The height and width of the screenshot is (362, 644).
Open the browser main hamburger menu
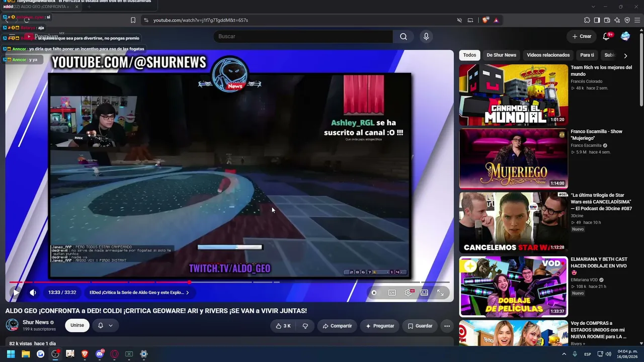(637, 20)
